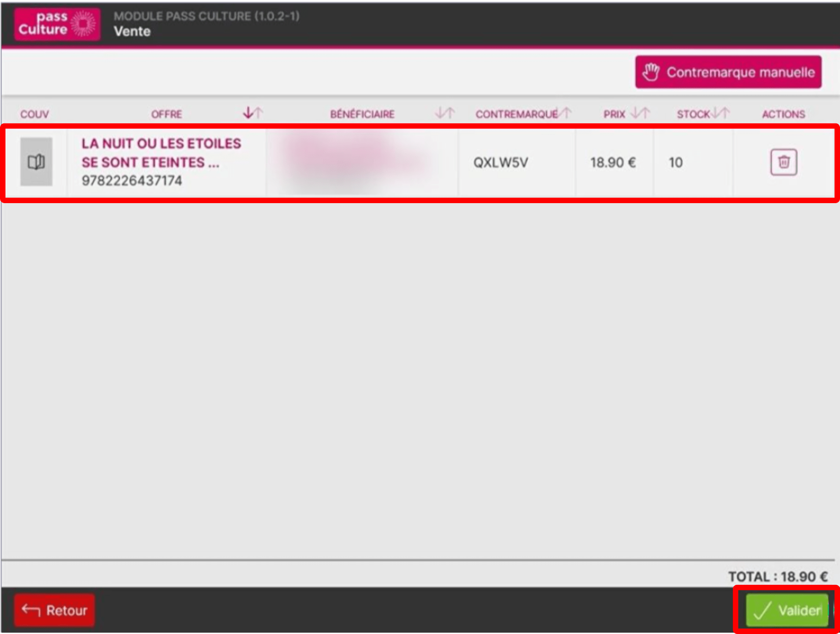The height and width of the screenshot is (634, 840).
Task: Click the pass Culture logo
Action: (x=57, y=24)
